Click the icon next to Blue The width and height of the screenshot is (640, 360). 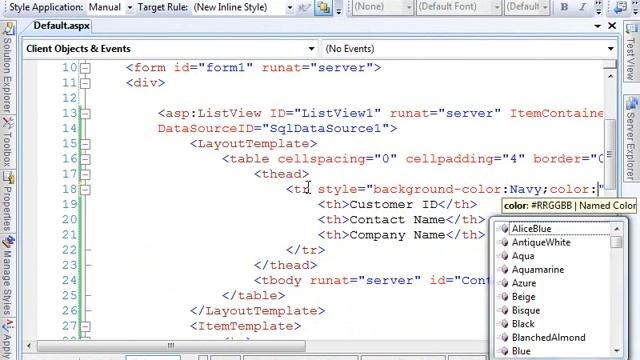[504, 351]
